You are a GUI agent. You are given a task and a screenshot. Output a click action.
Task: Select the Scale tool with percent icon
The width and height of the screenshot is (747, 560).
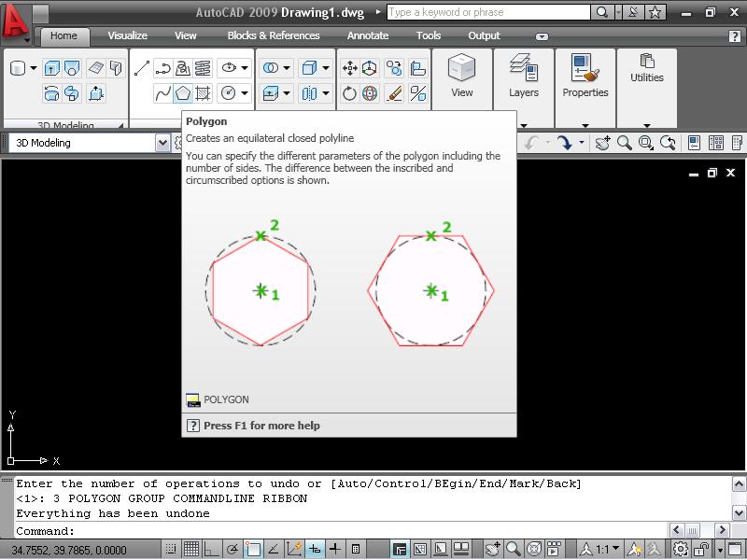pos(417,93)
